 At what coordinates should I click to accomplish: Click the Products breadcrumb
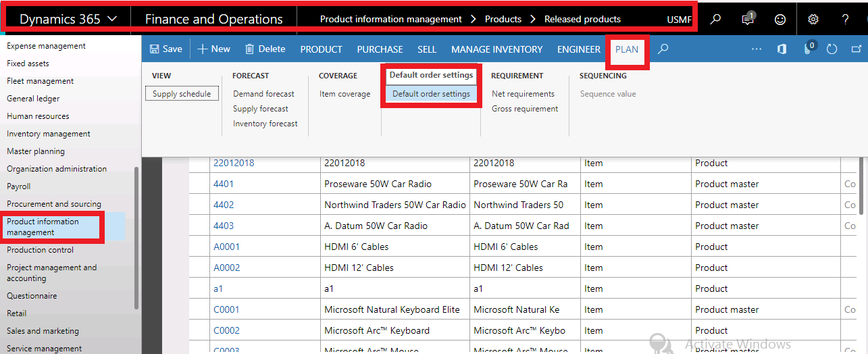coord(503,20)
